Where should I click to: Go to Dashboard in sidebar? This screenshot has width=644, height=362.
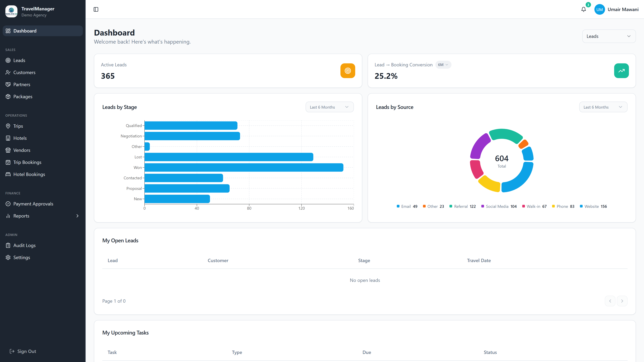coord(43,31)
